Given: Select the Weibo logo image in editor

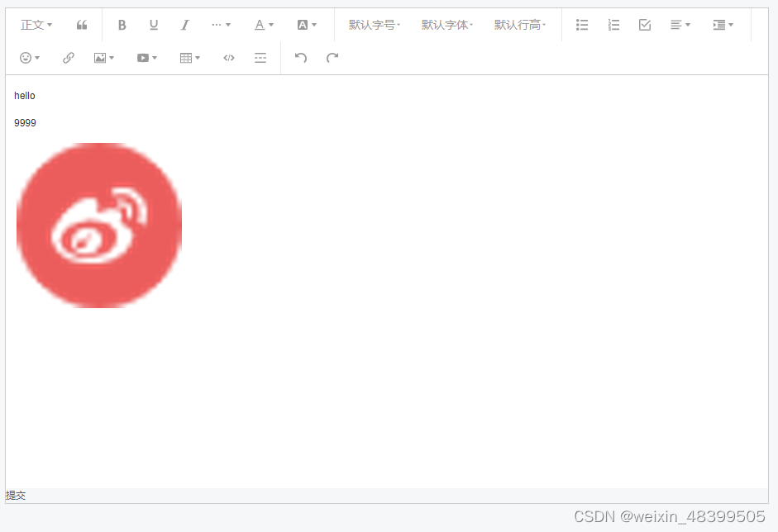Looking at the screenshot, I should pyautogui.click(x=99, y=226).
